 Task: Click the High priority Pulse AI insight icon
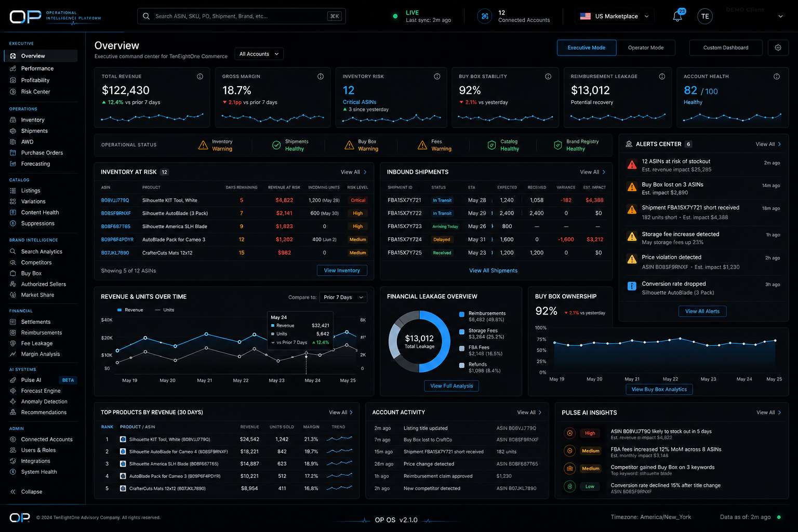570,433
